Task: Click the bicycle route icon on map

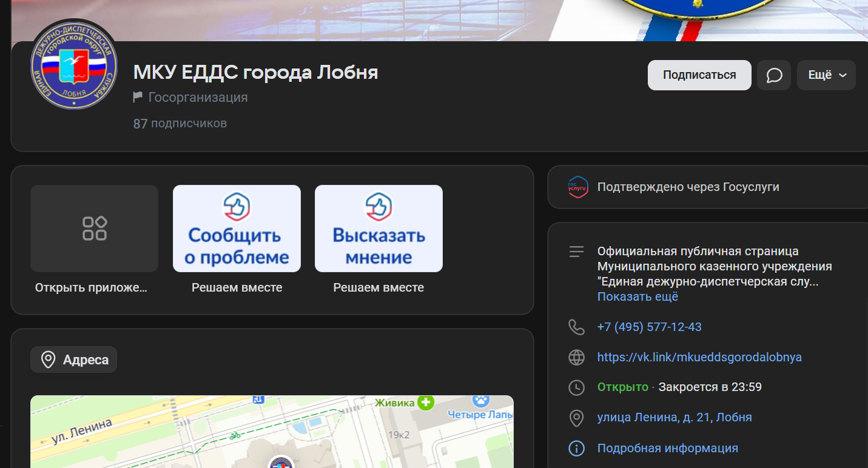Action: pyautogui.click(x=237, y=435)
